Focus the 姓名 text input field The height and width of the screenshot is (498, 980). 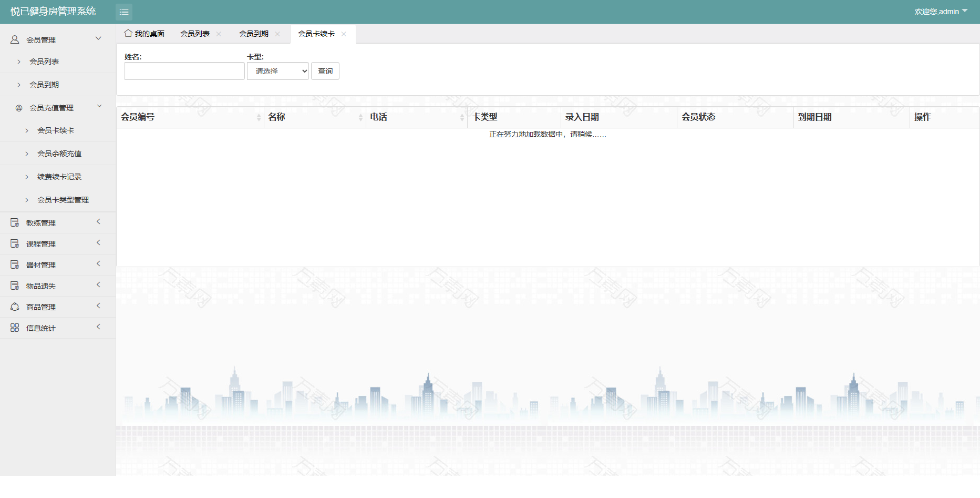coord(184,71)
